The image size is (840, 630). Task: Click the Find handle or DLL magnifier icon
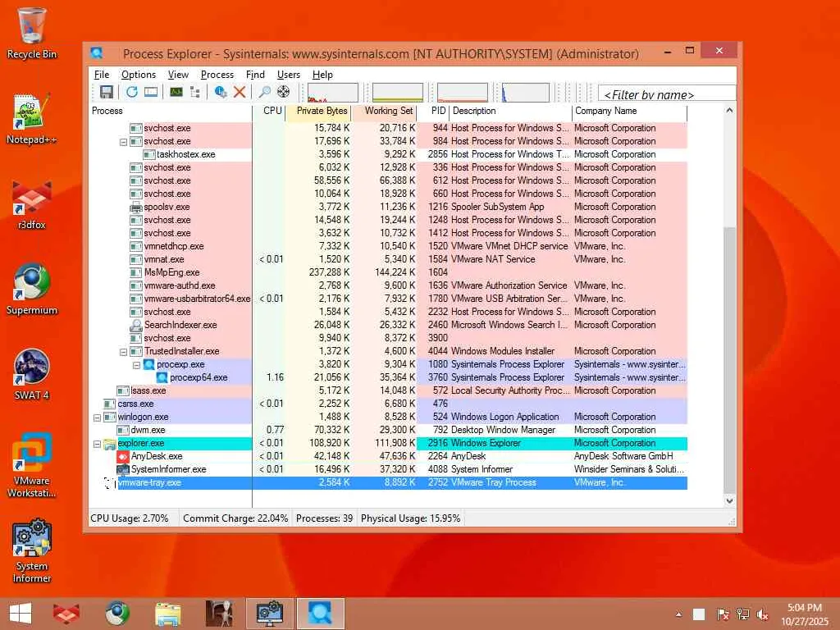(x=265, y=92)
